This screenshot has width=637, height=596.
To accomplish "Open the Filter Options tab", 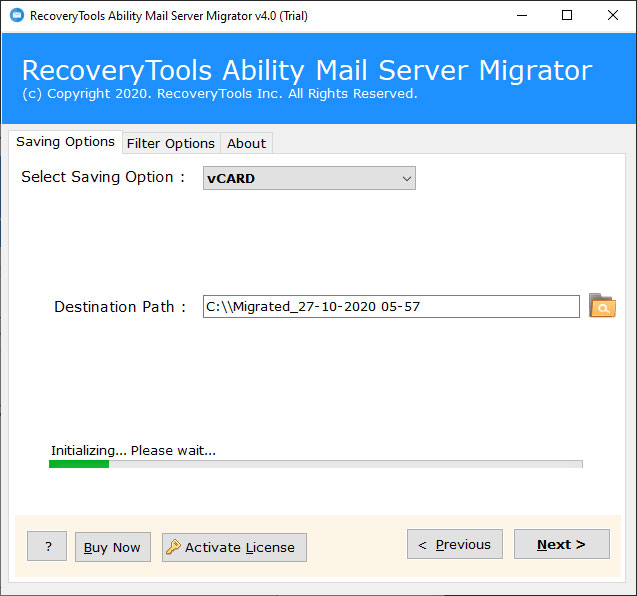I will click(171, 143).
